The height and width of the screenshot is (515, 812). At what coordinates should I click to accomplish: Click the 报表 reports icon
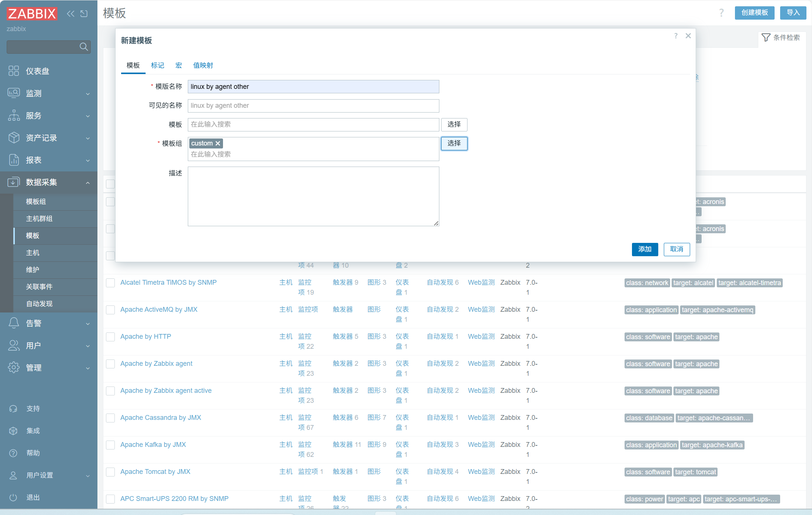(14, 160)
